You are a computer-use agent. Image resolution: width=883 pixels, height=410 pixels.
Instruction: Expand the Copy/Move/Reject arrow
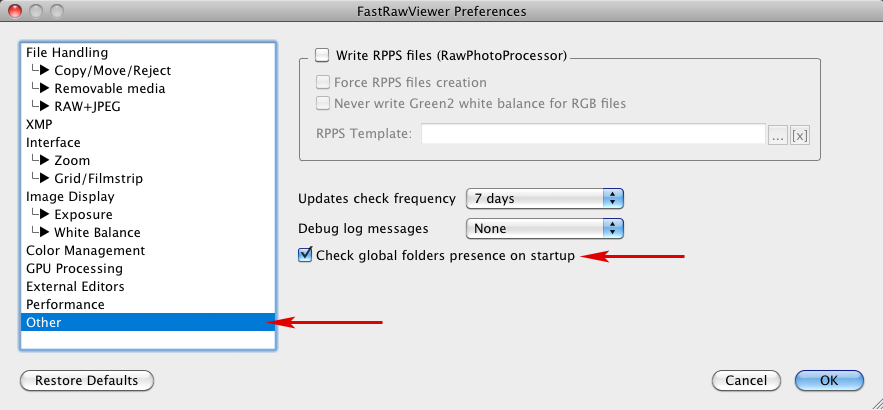tap(45, 70)
